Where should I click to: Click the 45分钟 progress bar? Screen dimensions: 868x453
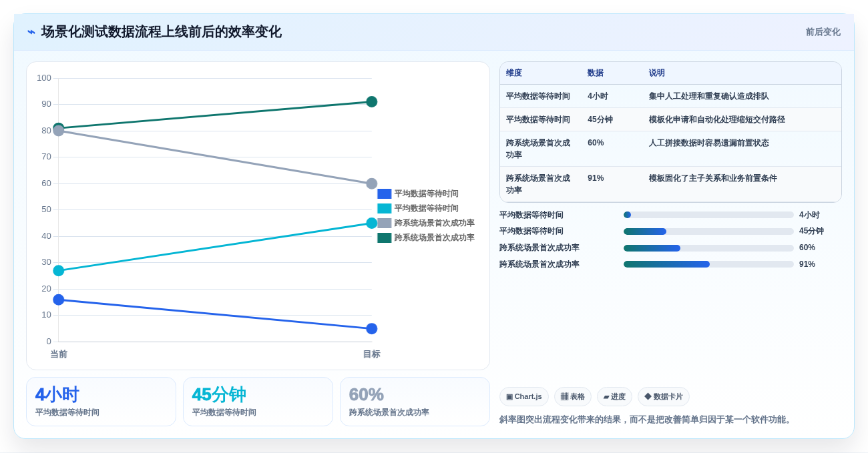tap(708, 232)
